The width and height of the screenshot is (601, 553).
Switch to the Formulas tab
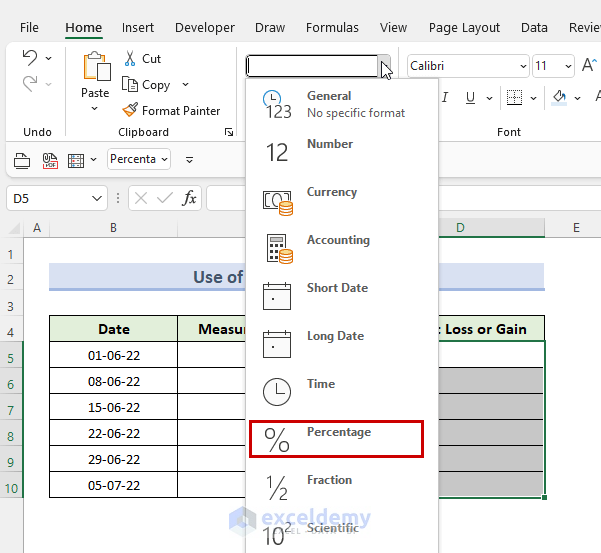(x=332, y=28)
